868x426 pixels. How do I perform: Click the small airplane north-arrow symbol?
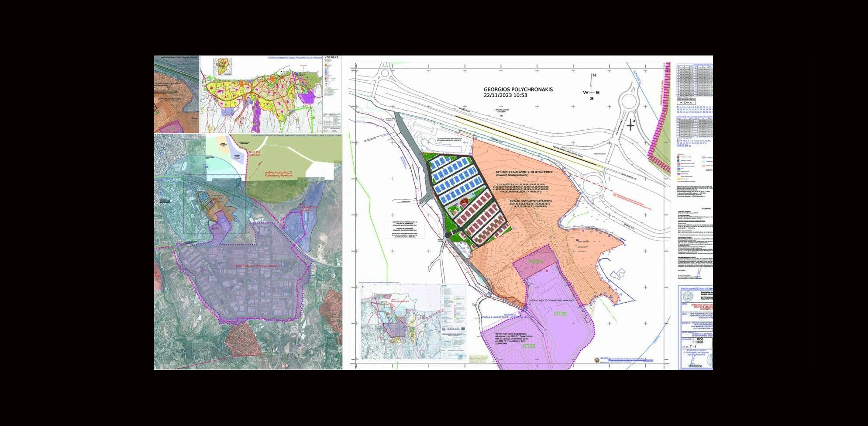pyautogui.click(x=630, y=125)
